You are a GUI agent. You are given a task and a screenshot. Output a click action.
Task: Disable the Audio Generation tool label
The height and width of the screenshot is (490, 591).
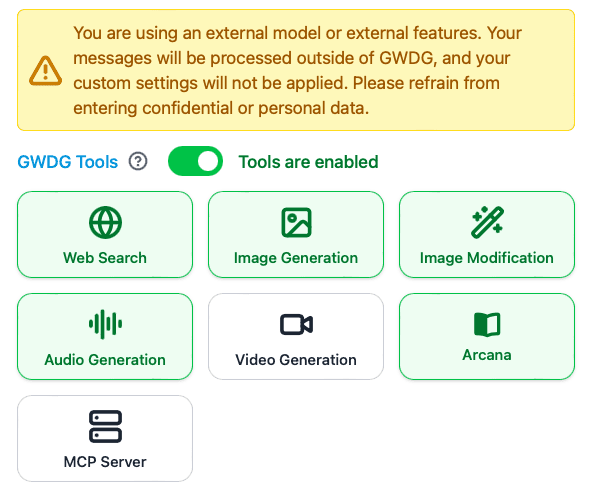pyautogui.click(x=105, y=360)
